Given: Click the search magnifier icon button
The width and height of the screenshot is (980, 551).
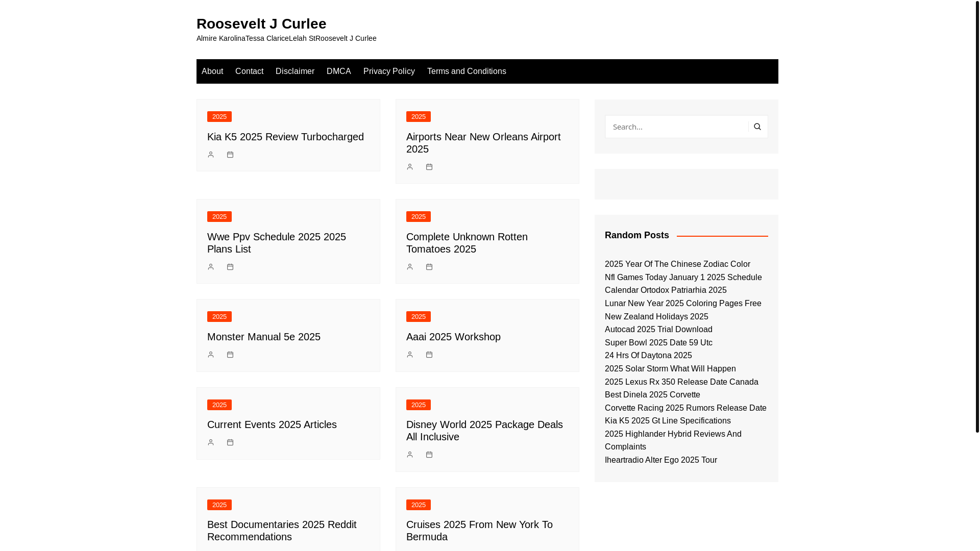Looking at the screenshot, I should coord(757,127).
